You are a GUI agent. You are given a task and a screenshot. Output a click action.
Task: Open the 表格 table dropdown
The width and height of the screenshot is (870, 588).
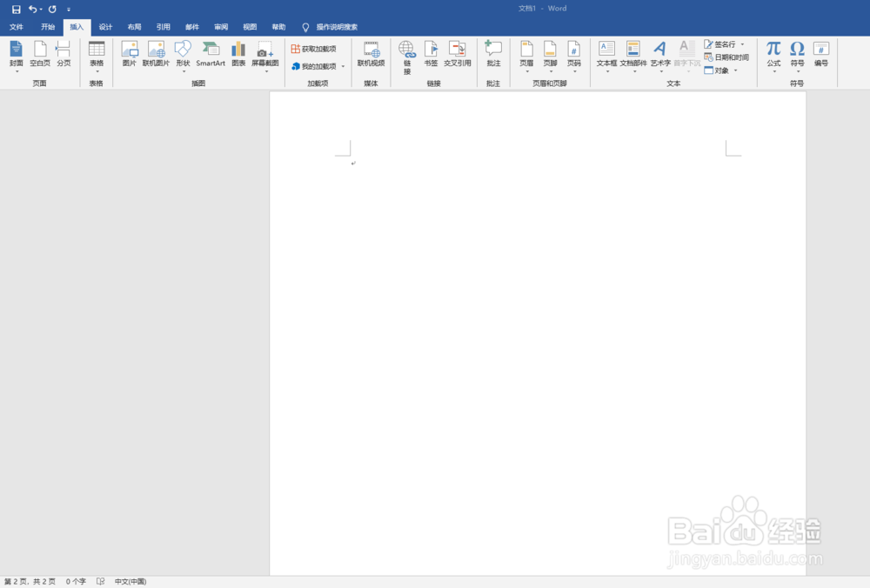pos(97,57)
